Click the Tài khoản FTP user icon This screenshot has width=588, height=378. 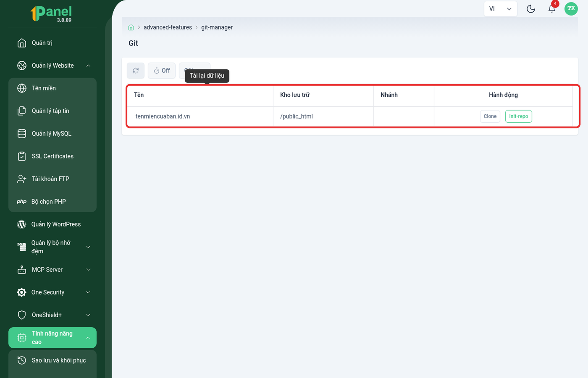(x=22, y=179)
